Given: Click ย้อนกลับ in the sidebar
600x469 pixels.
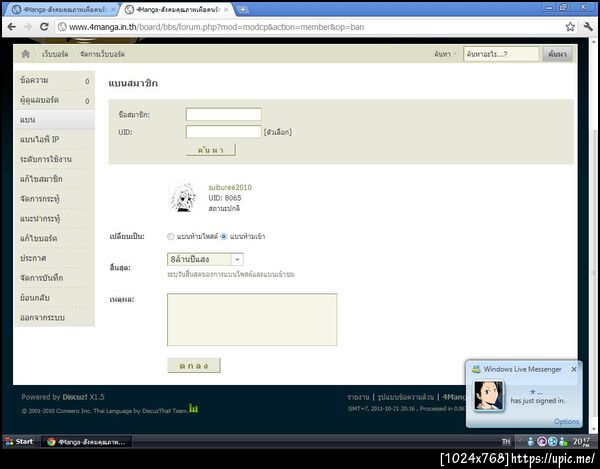Looking at the screenshot, I should pyautogui.click(x=54, y=298).
